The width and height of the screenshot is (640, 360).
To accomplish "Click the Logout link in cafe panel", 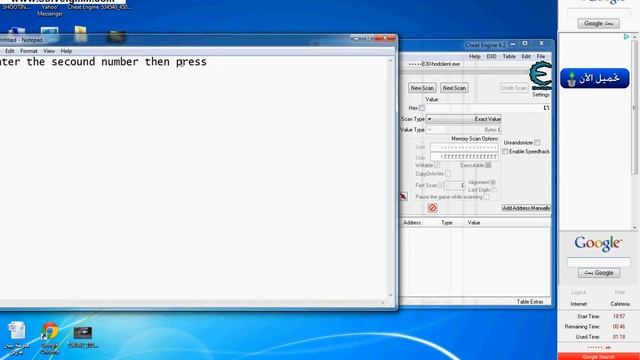I will click(x=578, y=292).
